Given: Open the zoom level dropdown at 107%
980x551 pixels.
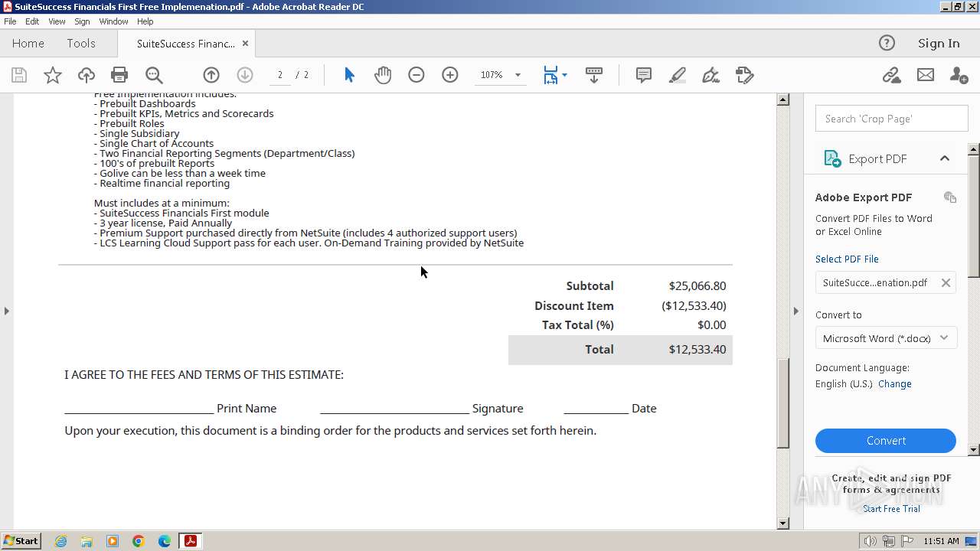Looking at the screenshot, I should (x=518, y=75).
